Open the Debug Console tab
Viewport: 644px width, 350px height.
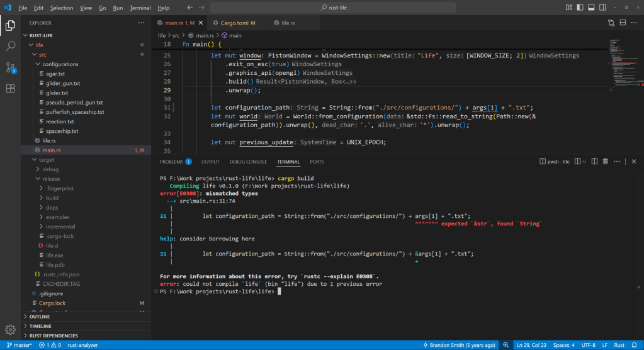pyautogui.click(x=248, y=162)
